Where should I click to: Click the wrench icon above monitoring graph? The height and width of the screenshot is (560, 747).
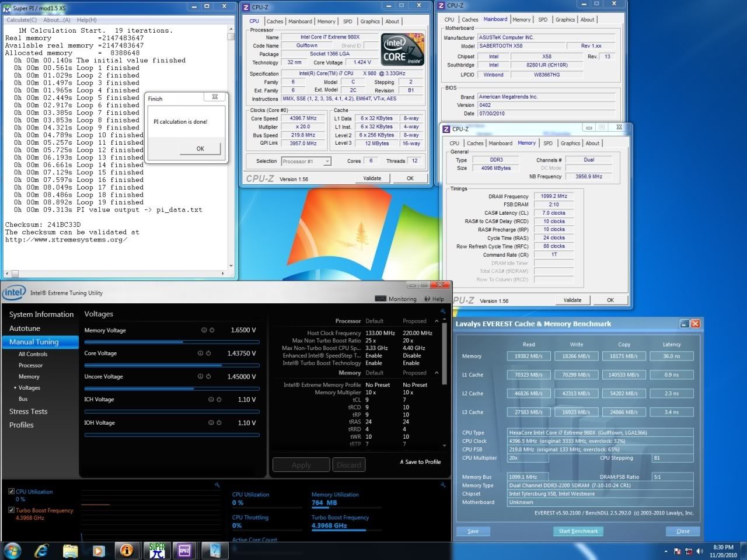point(217,485)
